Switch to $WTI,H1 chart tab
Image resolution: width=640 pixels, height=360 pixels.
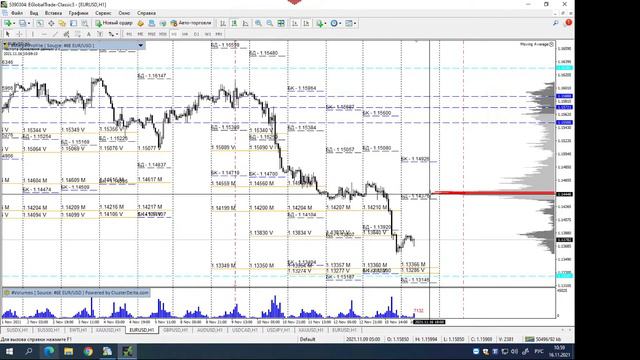[78, 330]
